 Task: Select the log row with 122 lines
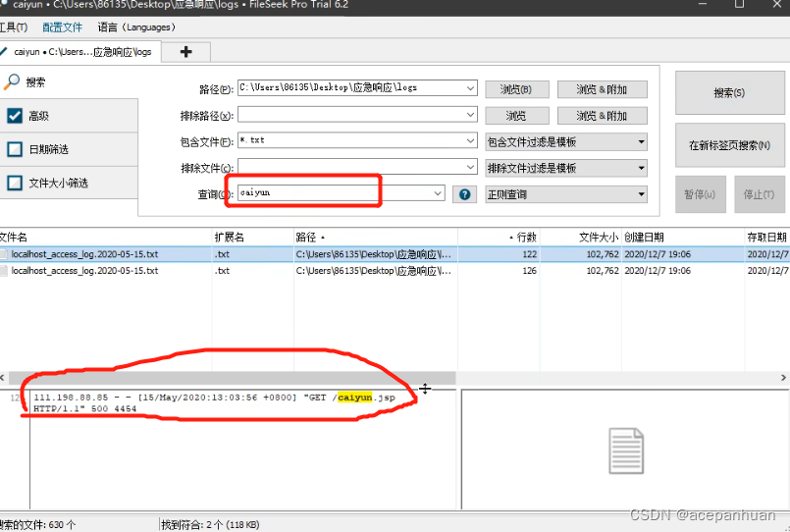[x=395, y=254]
